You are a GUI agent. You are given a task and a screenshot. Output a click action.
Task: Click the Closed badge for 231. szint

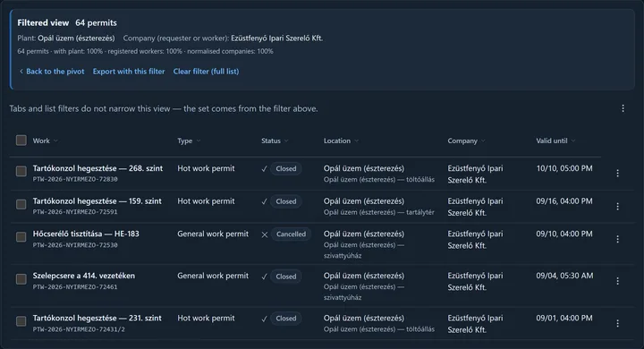286,319
